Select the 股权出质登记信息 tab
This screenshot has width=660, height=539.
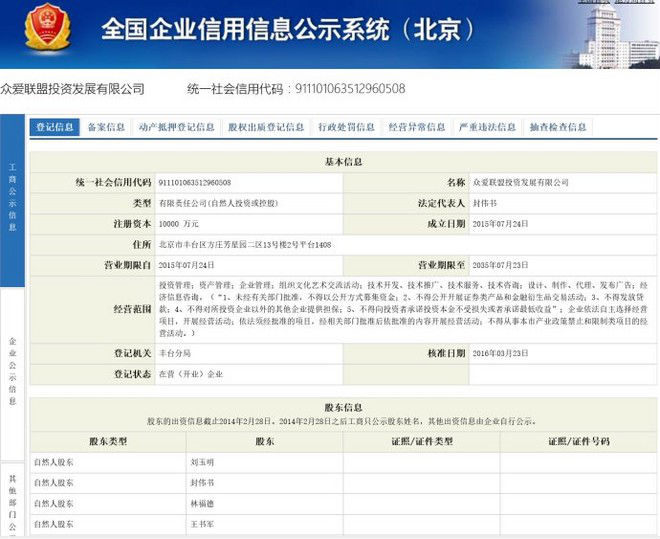266,127
